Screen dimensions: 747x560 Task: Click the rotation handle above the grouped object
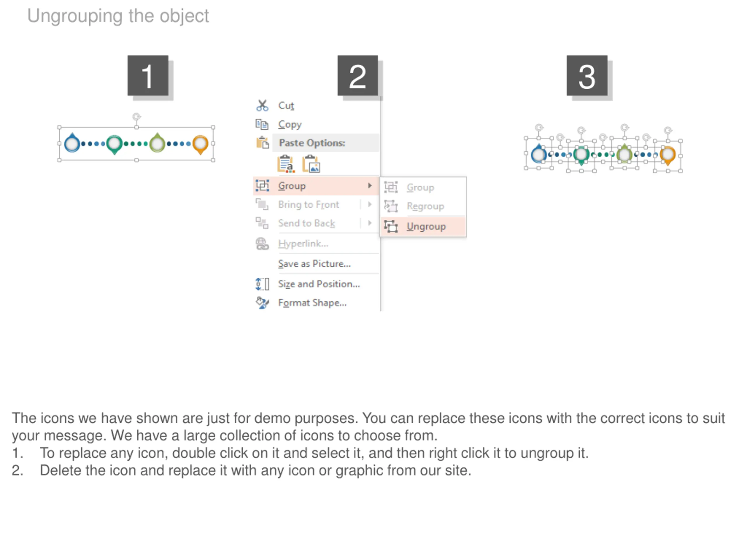(137, 117)
